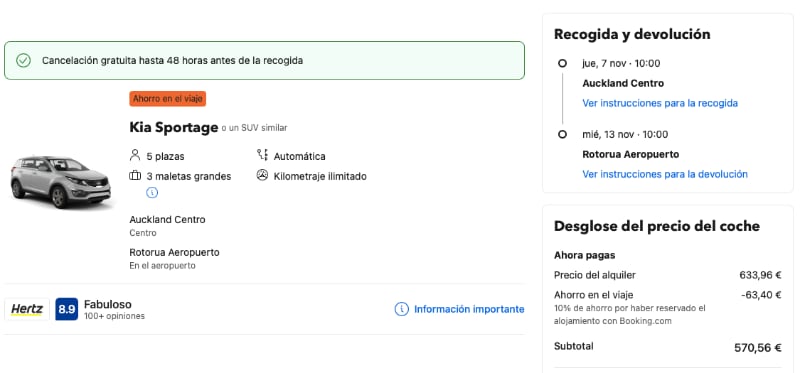Click the info icon beside Información importante
Screen dimensions: 800x373
tap(402, 309)
